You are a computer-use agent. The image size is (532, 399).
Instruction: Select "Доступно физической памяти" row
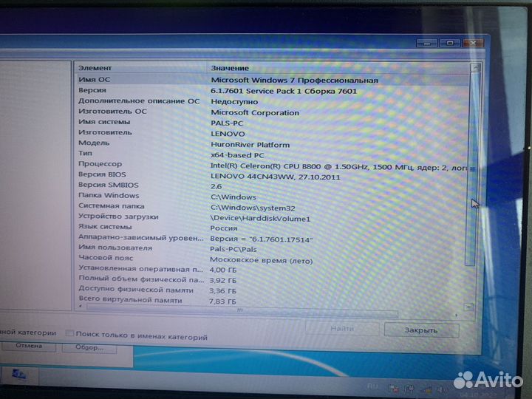[273, 290]
